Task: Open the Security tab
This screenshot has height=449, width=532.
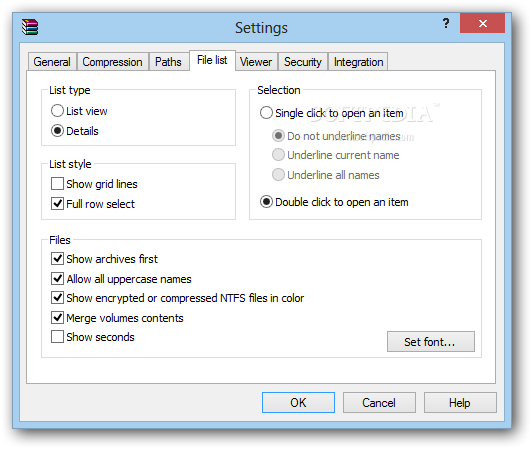Action: (303, 62)
